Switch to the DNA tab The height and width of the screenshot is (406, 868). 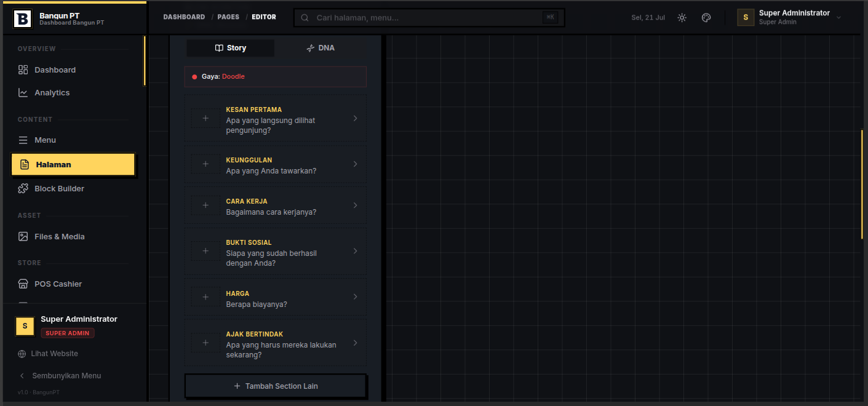pos(321,48)
